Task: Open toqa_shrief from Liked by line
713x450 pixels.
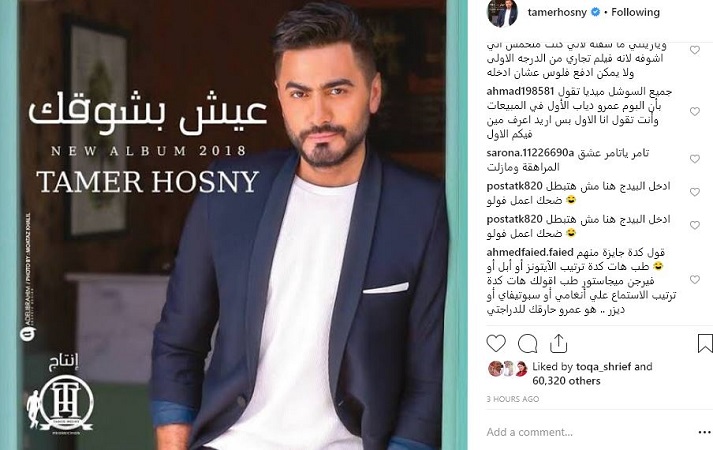Action: click(601, 366)
